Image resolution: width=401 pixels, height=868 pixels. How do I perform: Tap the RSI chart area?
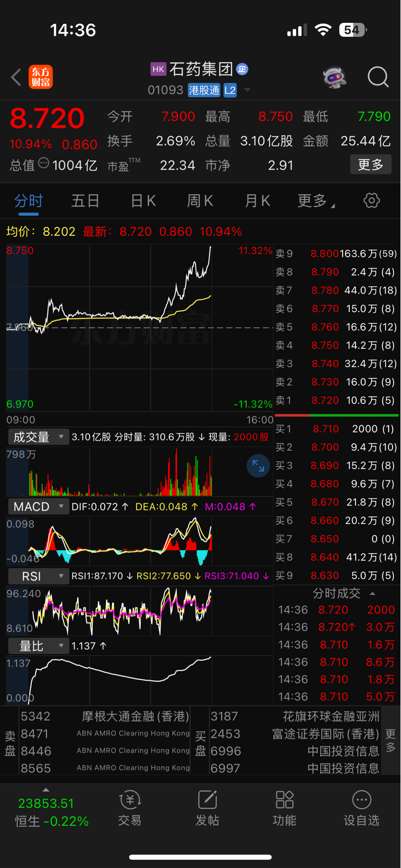click(140, 611)
